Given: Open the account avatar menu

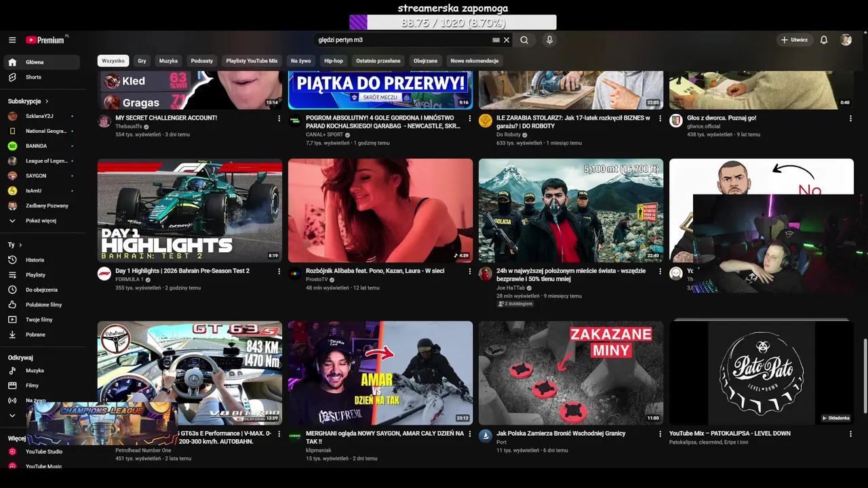Looking at the screenshot, I should tap(846, 40).
